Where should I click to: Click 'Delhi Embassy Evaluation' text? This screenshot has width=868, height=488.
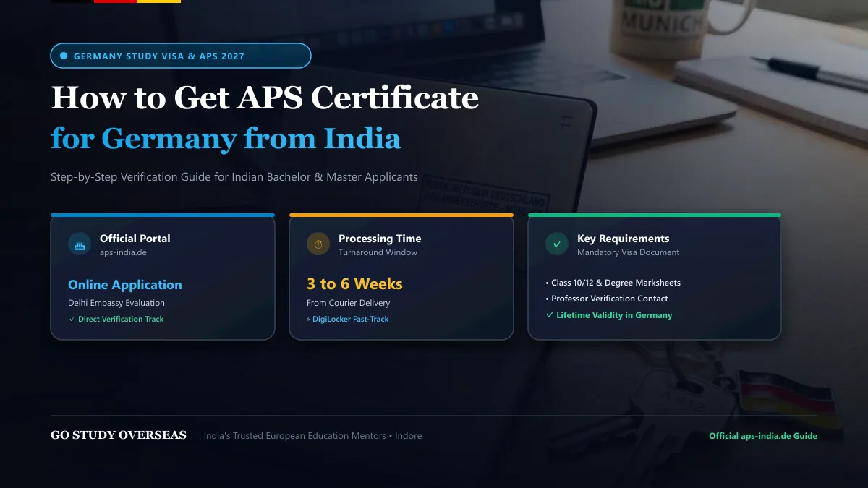click(116, 303)
